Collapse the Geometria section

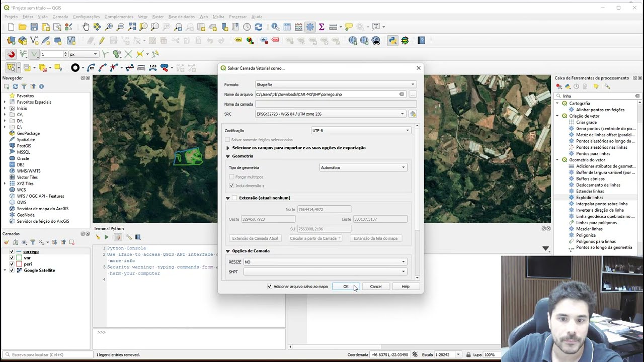pyautogui.click(x=228, y=156)
